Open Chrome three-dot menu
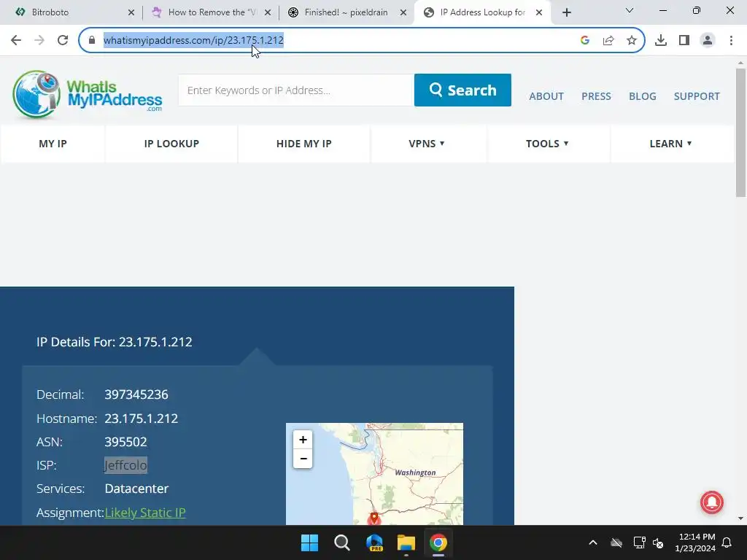Image resolution: width=747 pixels, height=560 pixels. click(731, 41)
